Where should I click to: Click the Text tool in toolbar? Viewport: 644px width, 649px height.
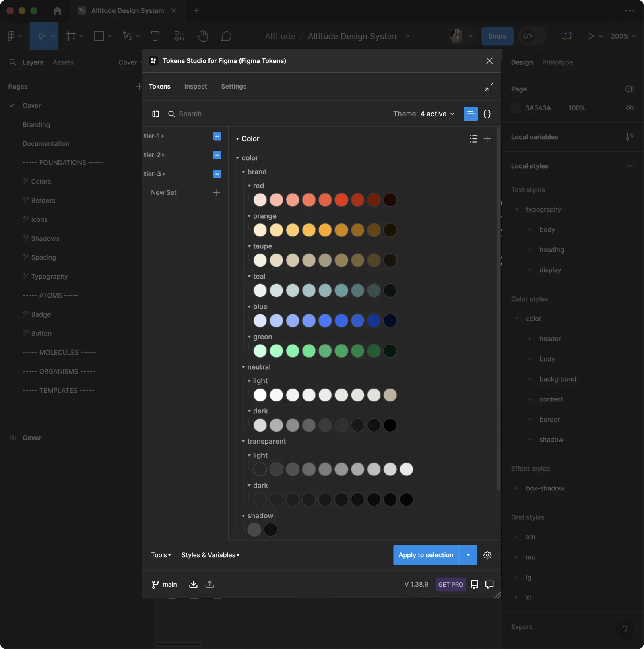(x=155, y=36)
